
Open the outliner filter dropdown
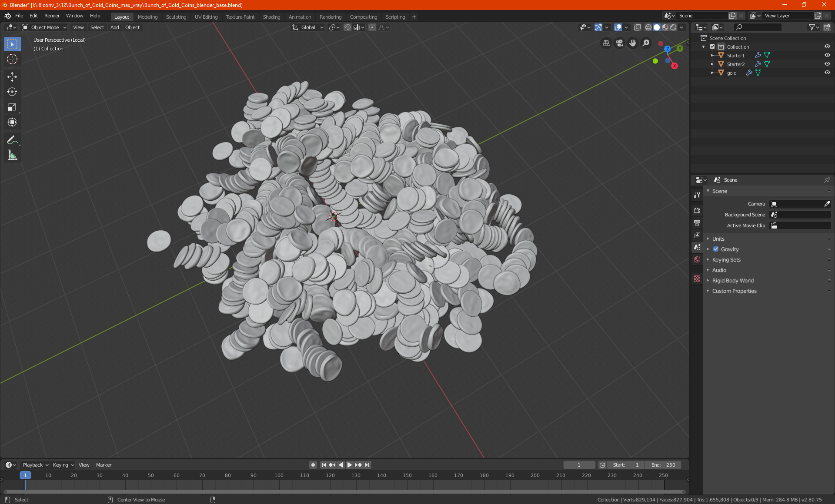pos(813,27)
